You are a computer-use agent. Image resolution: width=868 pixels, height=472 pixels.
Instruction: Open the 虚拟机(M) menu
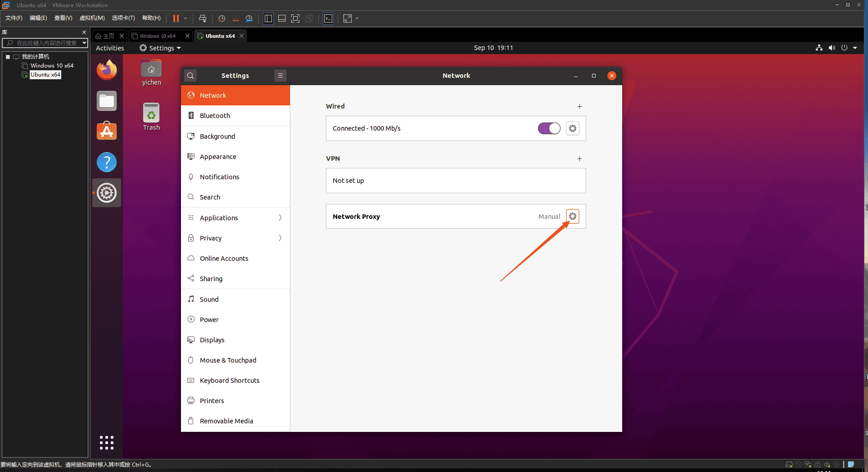[x=92, y=18]
